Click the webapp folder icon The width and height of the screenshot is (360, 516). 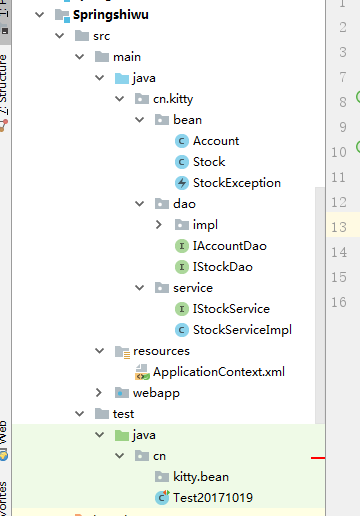[122, 393]
